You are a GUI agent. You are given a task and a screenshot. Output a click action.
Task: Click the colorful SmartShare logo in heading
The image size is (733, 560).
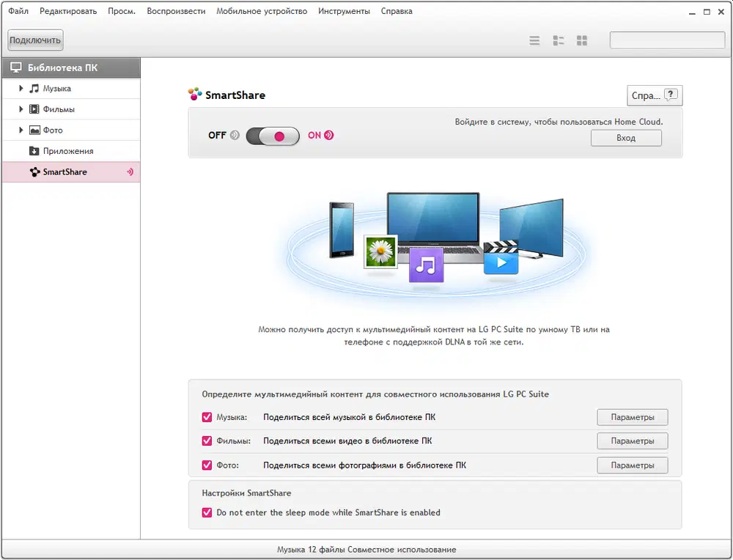[195, 94]
